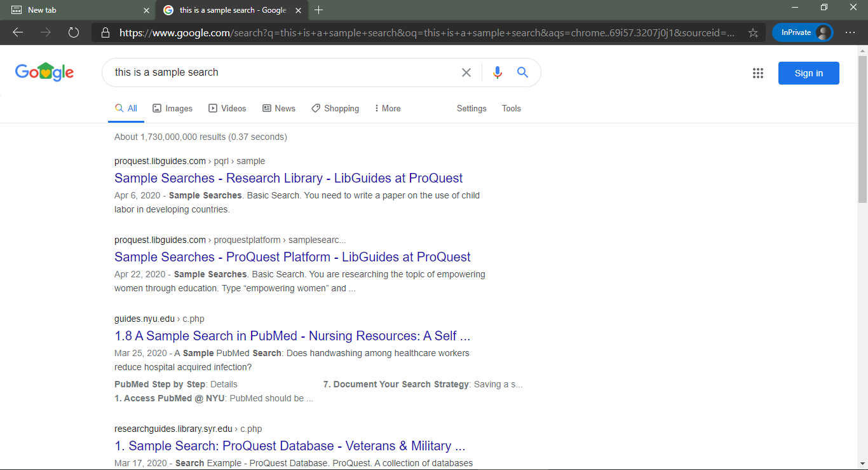
Task: Expand the More search categories menu
Action: (388, 109)
